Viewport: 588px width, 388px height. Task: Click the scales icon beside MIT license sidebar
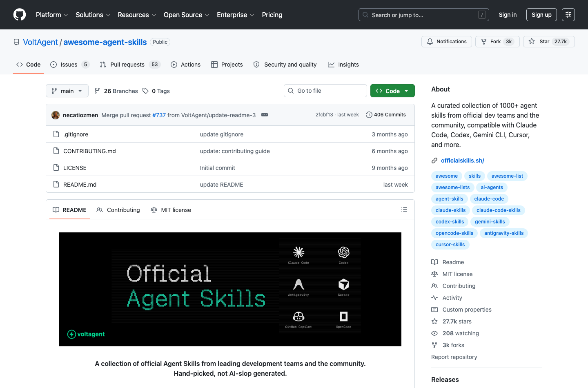(434, 274)
